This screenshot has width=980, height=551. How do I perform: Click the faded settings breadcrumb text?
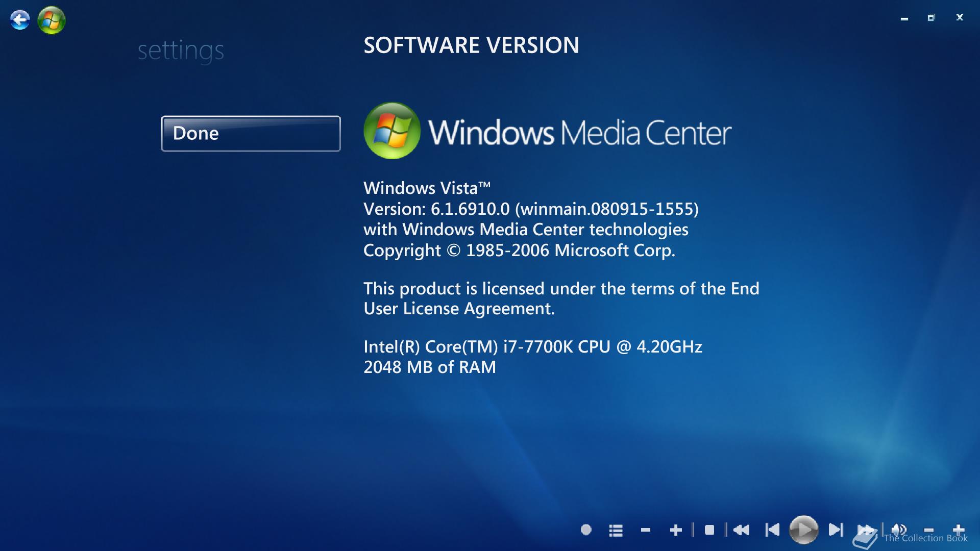(x=181, y=51)
